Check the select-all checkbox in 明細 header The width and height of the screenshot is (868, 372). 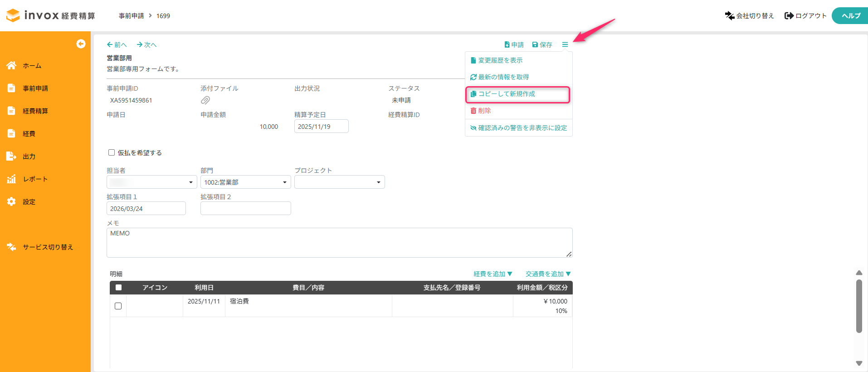[118, 287]
